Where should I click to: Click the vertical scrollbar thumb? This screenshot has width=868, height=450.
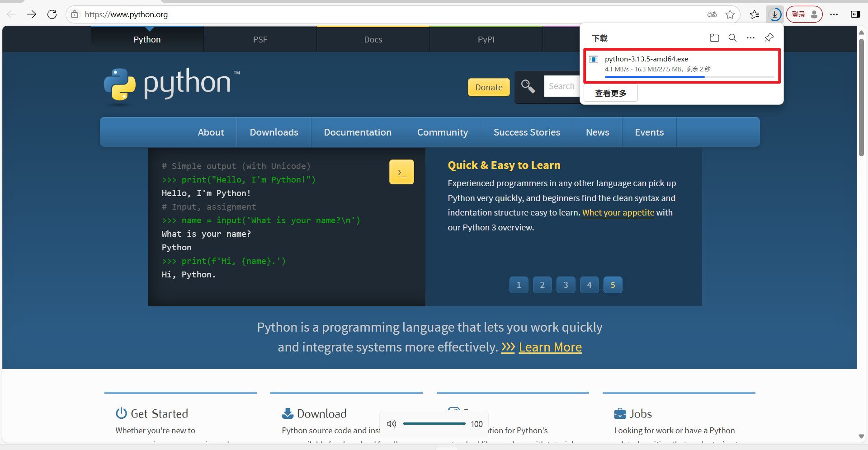click(x=861, y=97)
